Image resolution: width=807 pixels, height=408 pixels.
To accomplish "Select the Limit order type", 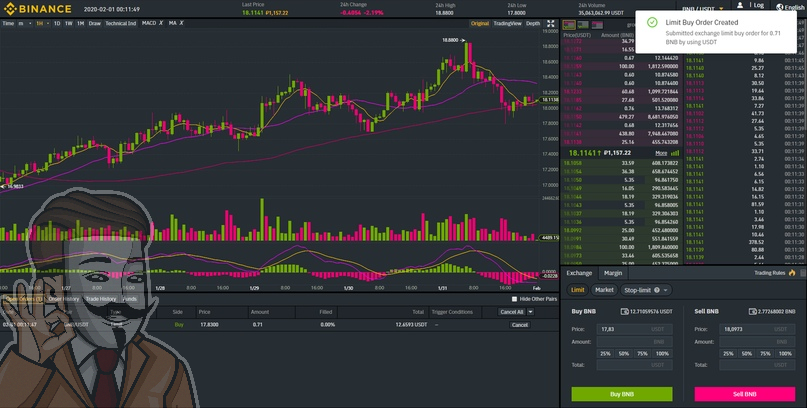I will [577, 290].
